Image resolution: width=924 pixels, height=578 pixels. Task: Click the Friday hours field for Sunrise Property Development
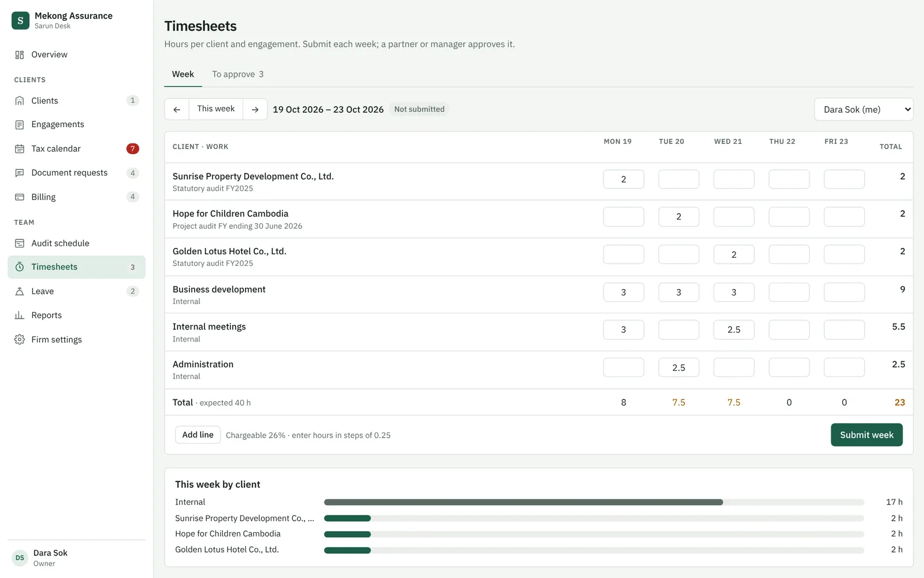(844, 179)
